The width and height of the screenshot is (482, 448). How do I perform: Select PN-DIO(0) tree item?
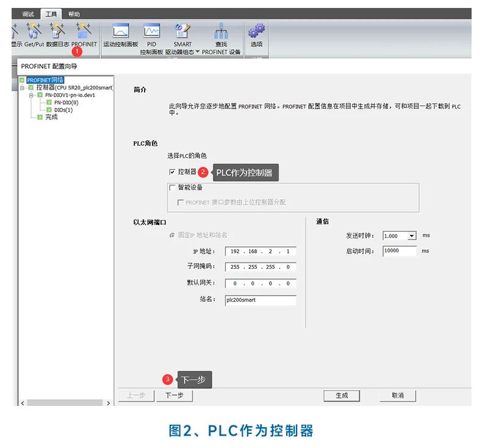[66, 102]
